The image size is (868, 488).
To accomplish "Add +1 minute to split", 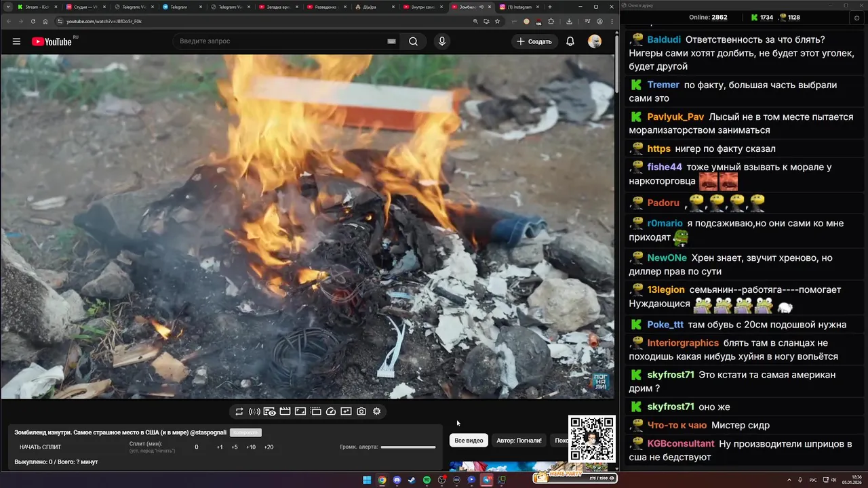I will [220, 447].
